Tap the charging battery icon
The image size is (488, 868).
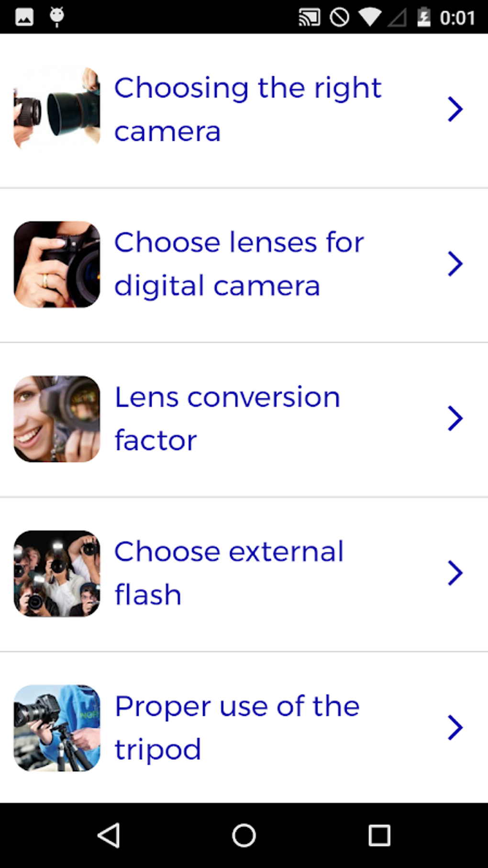[x=424, y=17]
